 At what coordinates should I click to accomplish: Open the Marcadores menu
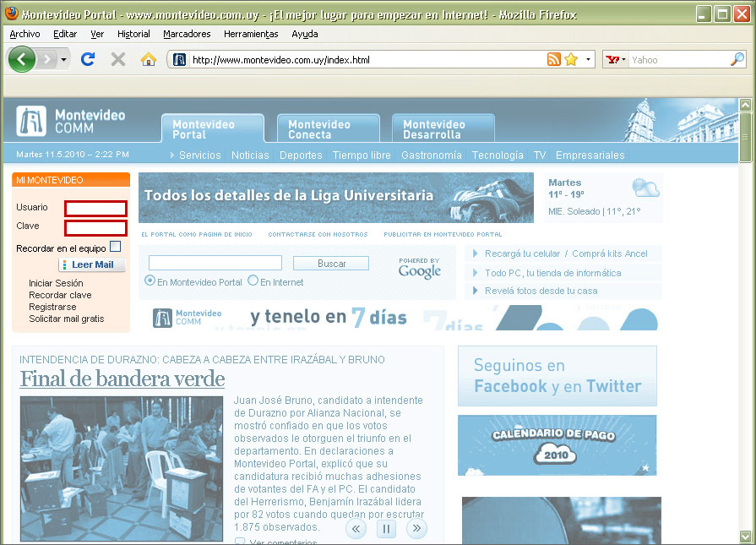pos(186,34)
